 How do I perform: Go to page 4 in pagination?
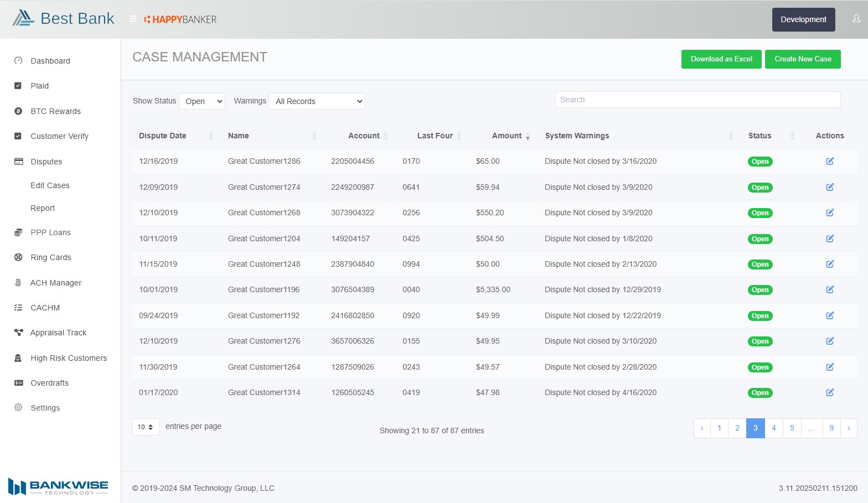point(773,428)
